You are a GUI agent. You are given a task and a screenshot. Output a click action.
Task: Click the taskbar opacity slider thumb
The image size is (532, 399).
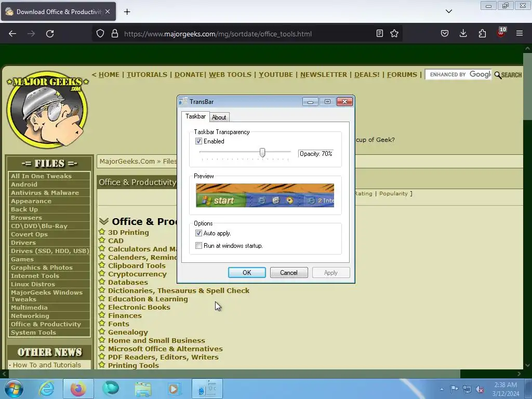tap(262, 153)
